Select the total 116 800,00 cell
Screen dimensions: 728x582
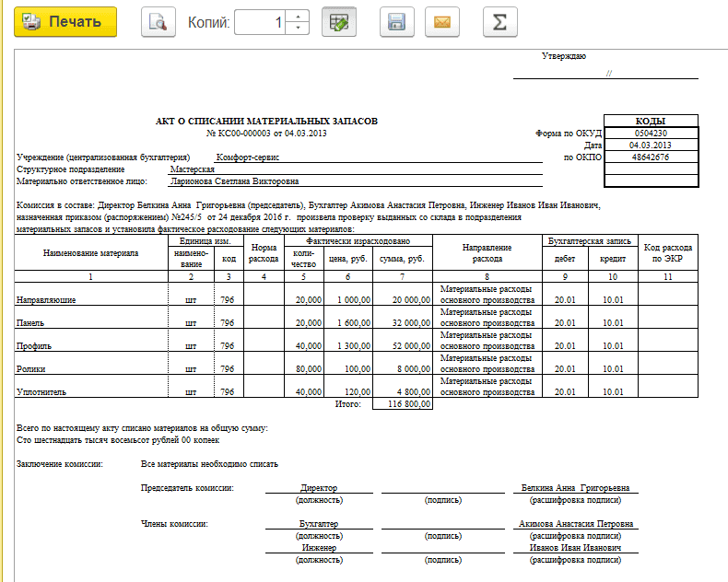point(403,403)
